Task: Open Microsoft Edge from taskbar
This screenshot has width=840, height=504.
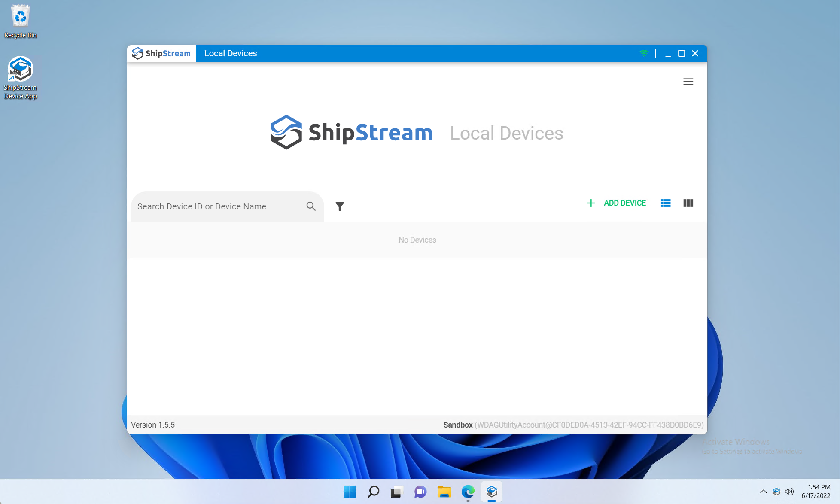Action: click(x=468, y=492)
